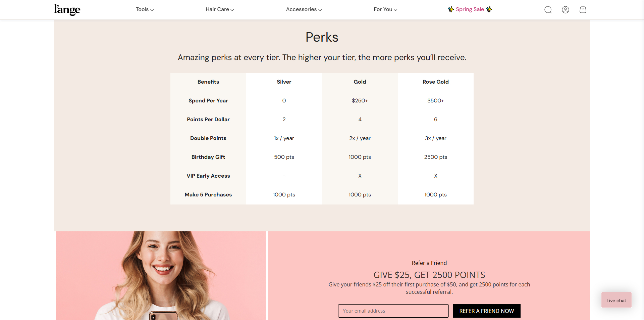Expand the Tools dropdown menu
Image resolution: width=644 pixels, height=320 pixels.
click(x=145, y=9)
